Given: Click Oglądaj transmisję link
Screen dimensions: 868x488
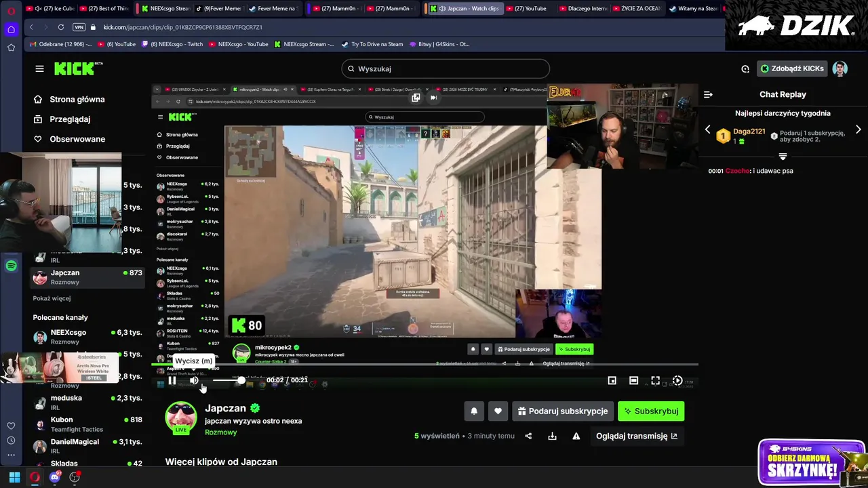Looking at the screenshot, I should tap(636, 436).
